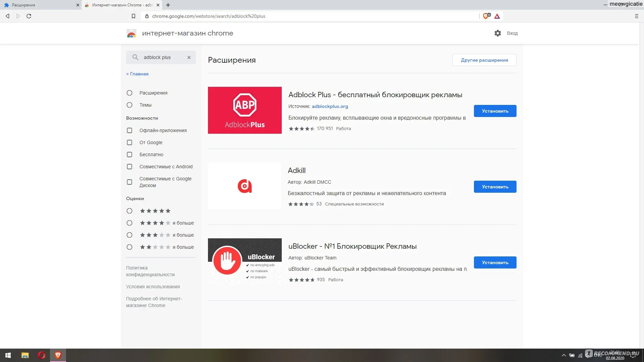Image resolution: width=644 pixels, height=362 pixels.
Task: Install uBlocker with Установить
Action: [x=495, y=262]
